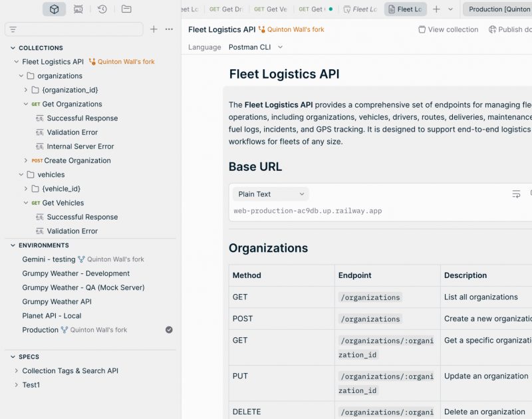
Task: Collapse the Get Organizations request chevron
Action: click(x=26, y=104)
